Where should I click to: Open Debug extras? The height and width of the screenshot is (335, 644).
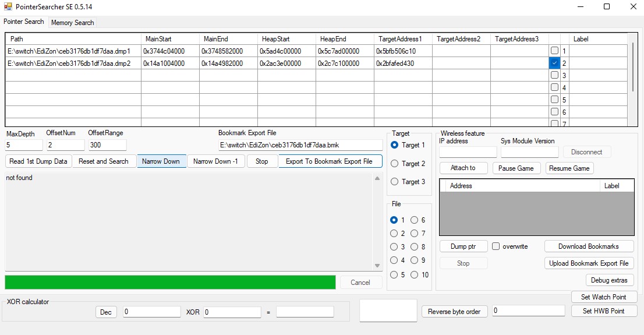609,280
